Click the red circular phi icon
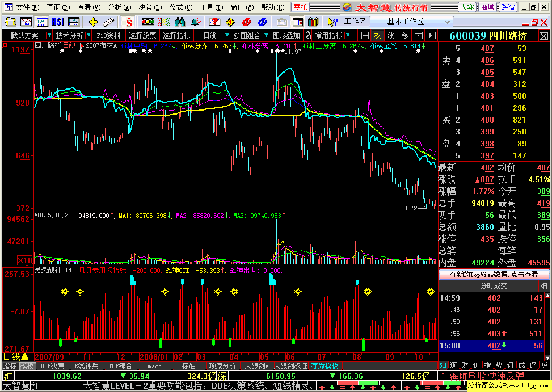The width and height of the screenshot is (552, 392). (246, 22)
